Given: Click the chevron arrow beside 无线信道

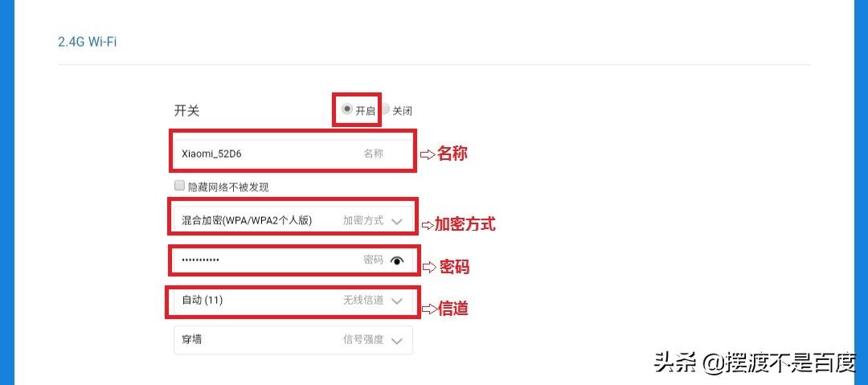Looking at the screenshot, I should pyautogui.click(x=396, y=301).
